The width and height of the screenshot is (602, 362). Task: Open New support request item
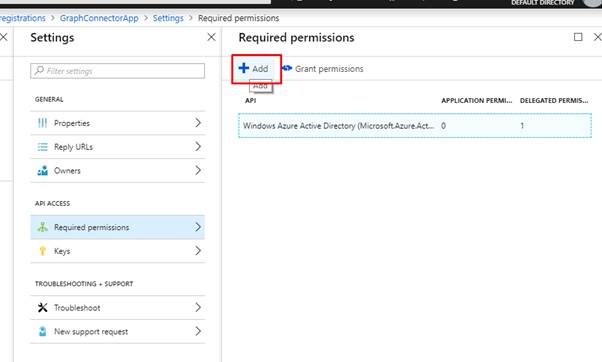[x=117, y=331]
